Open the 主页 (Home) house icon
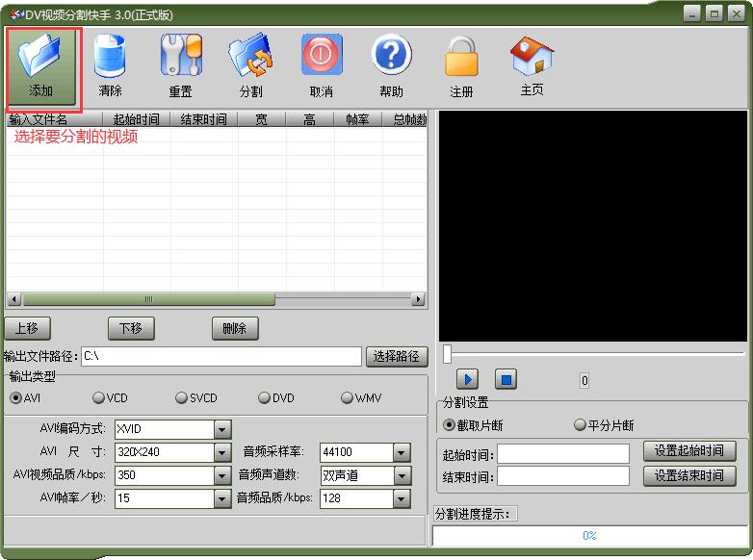The image size is (753, 560). point(532,58)
